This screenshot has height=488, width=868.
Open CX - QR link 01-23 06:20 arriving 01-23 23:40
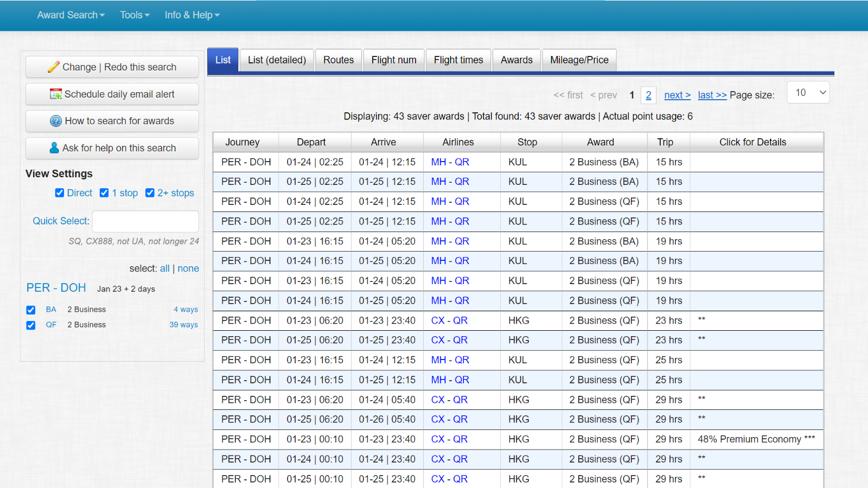coord(449,320)
